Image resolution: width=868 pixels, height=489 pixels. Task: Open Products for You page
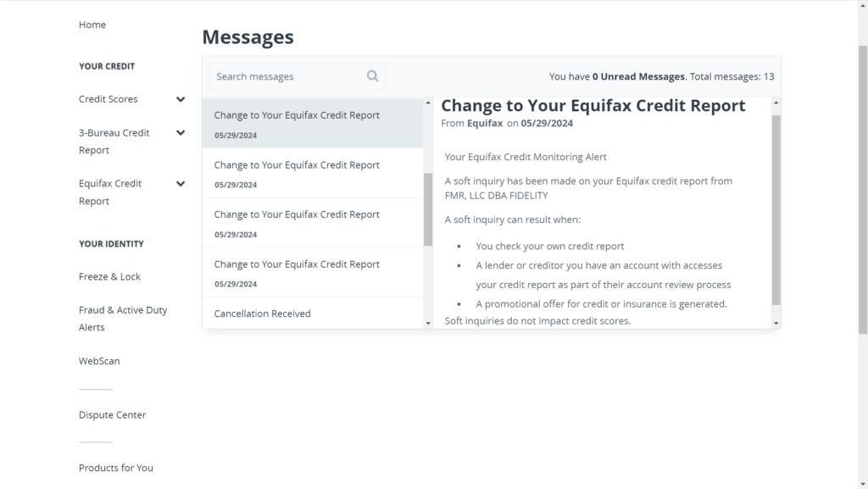pyautogui.click(x=115, y=468)
